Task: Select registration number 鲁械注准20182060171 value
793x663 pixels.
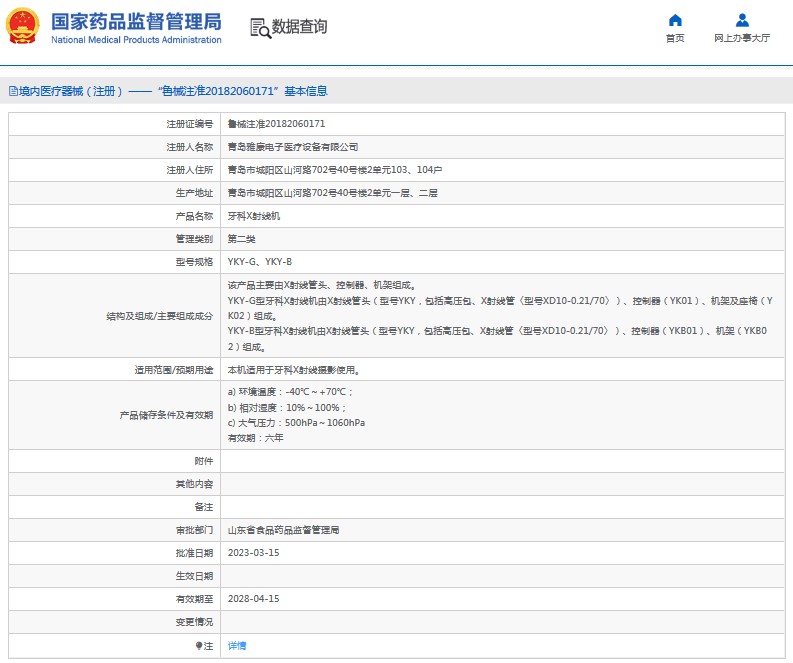Action: 276,124
